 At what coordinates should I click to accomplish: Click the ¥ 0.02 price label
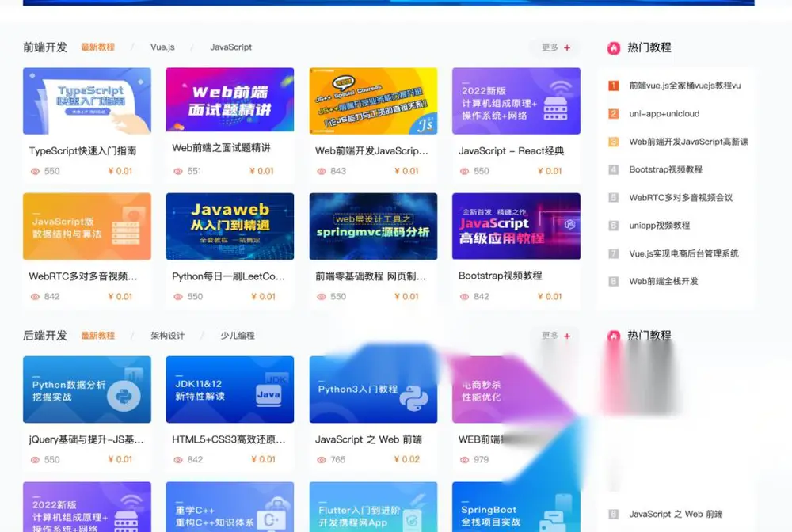pos(406,459)
